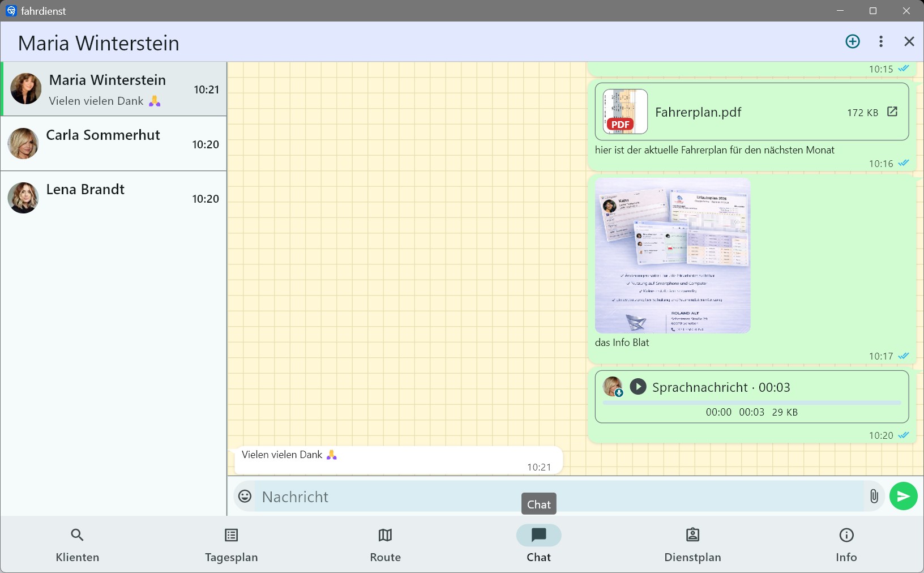Screen dimensions: 924x573
Task: Open a new chat with the plus icon
Action: pyautogui.click(x=852, y=41)
